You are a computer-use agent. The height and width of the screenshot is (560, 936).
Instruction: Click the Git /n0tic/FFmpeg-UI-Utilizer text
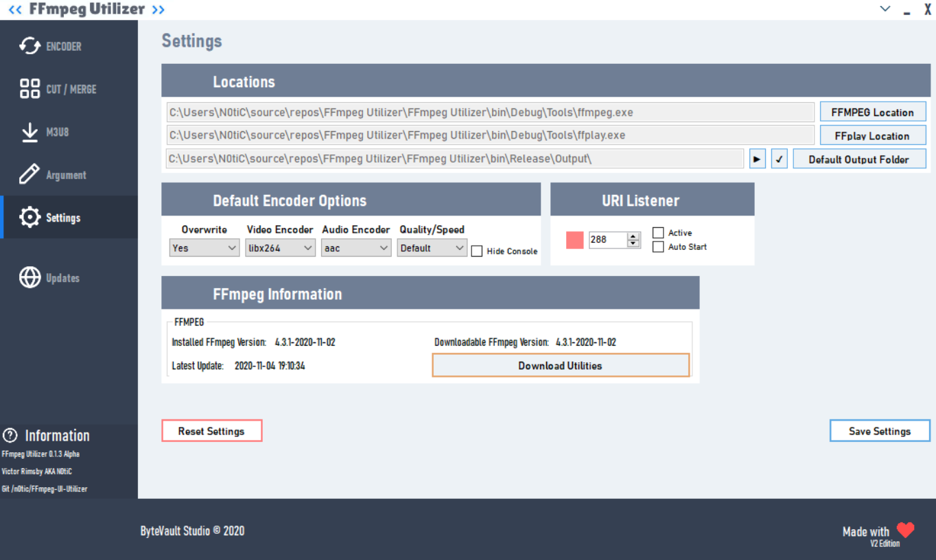pyautogui.click(x=45, y=489)
